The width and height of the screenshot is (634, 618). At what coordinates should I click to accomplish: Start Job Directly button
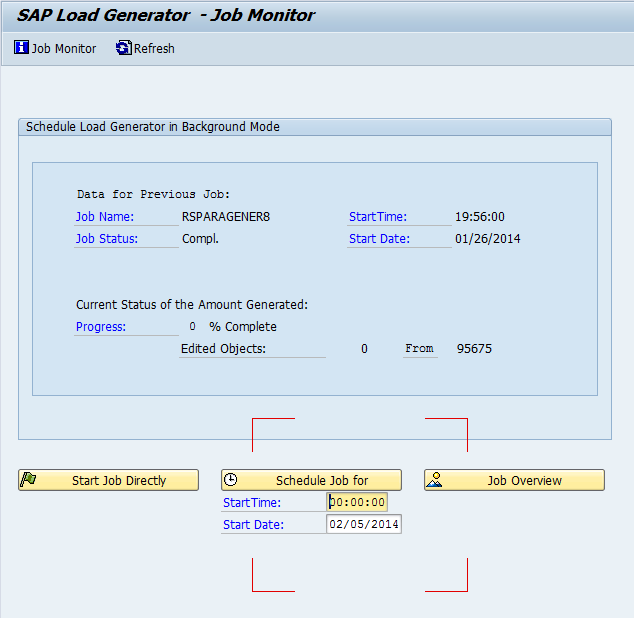tap(108, 480)
